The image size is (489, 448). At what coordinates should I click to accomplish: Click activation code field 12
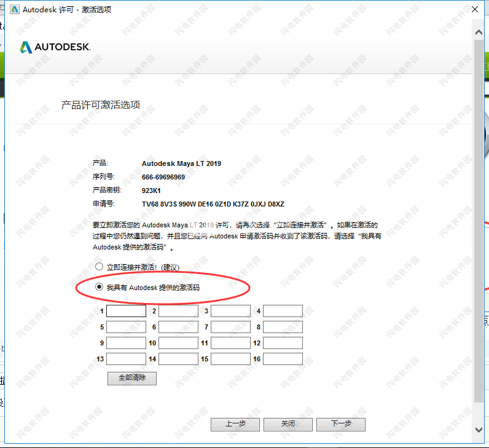[x=283, y=343]
